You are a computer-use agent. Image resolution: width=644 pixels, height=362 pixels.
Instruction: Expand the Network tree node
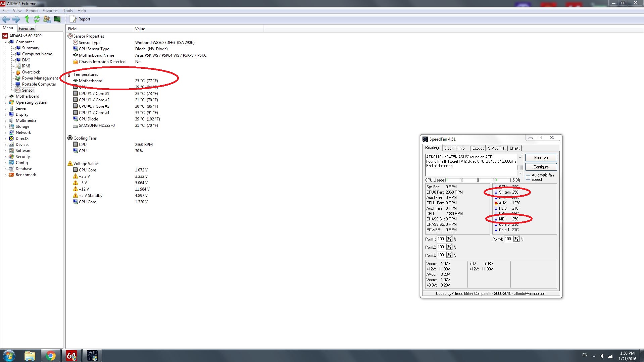(x=5, y=133)
